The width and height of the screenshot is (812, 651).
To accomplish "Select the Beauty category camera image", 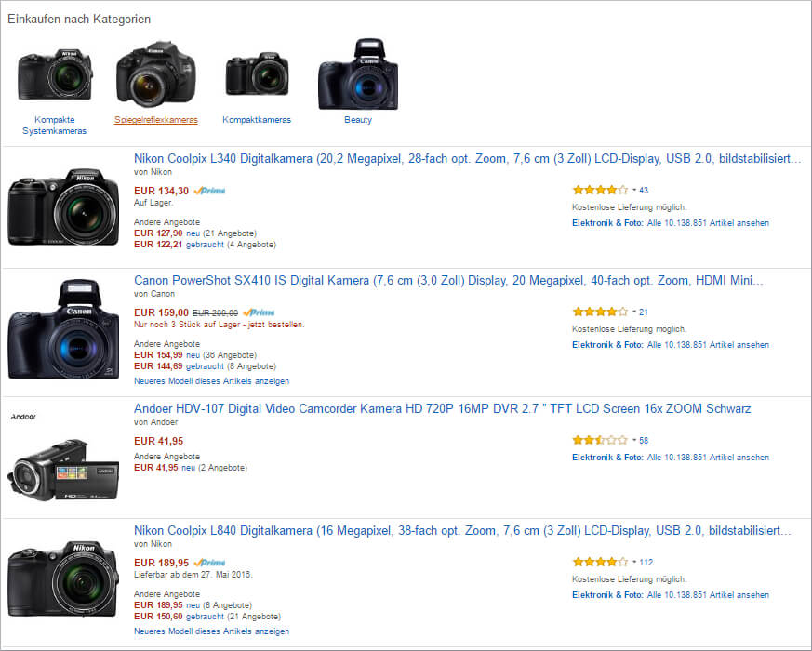I will 358,74.
